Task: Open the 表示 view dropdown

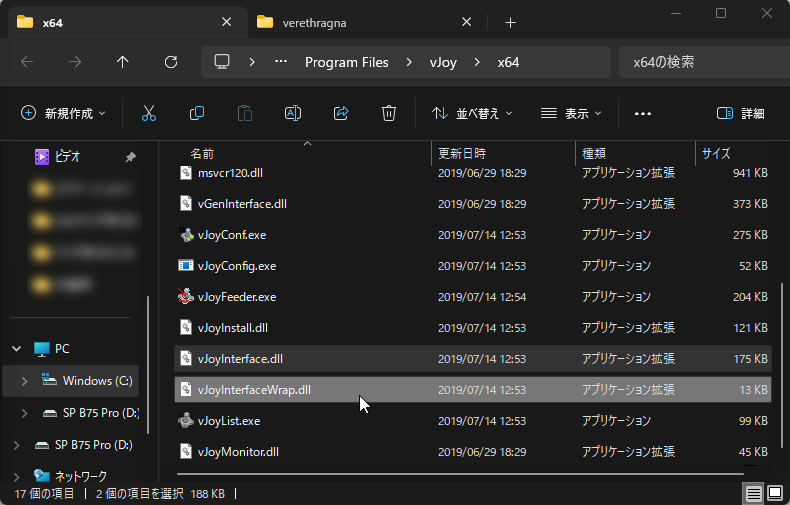Action: (571, 113)
